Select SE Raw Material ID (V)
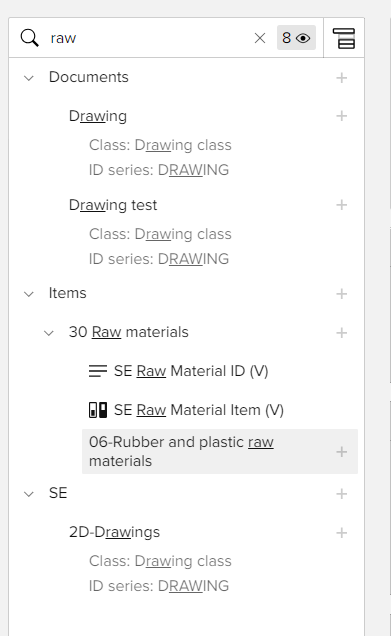 tap(178, 371)
